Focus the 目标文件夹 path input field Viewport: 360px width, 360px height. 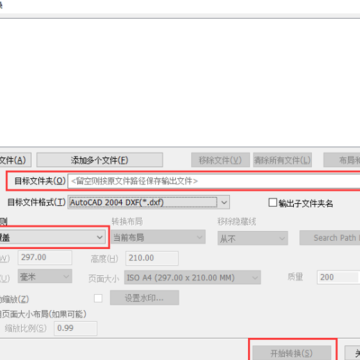click(x=214, y=181)
